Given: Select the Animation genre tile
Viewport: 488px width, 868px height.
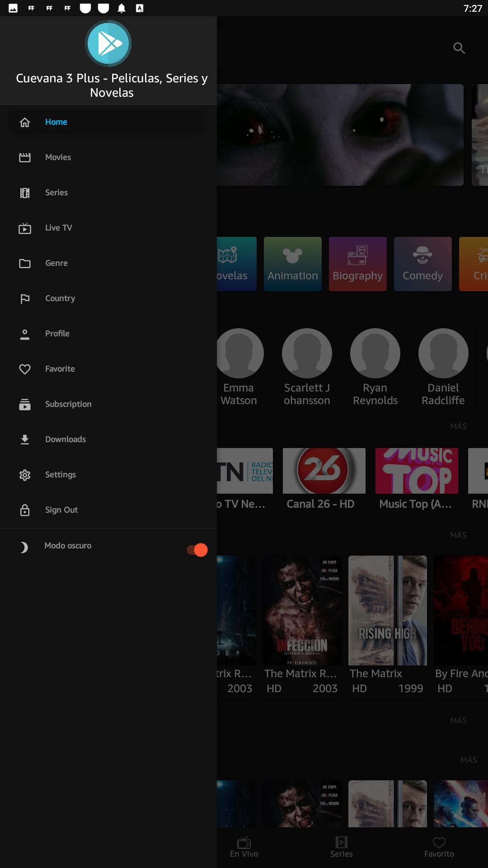Looking at the screenshot, I should [293, 264].
